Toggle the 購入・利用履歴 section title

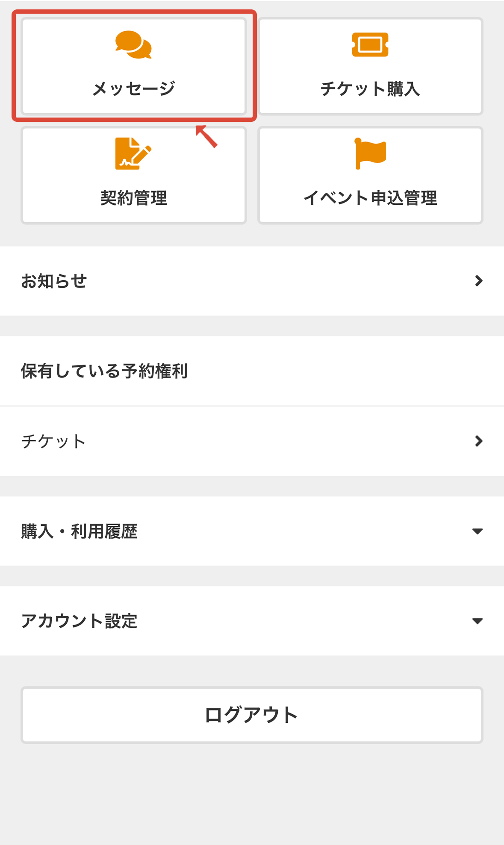point(80,532)
